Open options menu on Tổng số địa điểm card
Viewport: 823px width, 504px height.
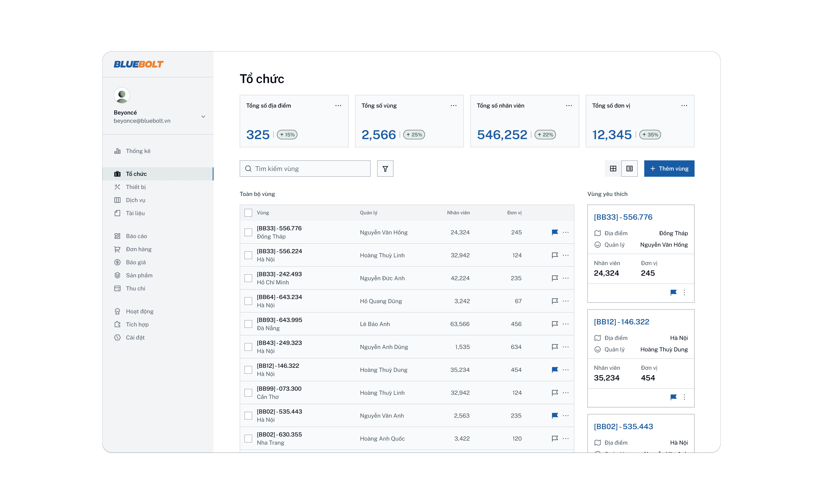(x=338, y=106)
